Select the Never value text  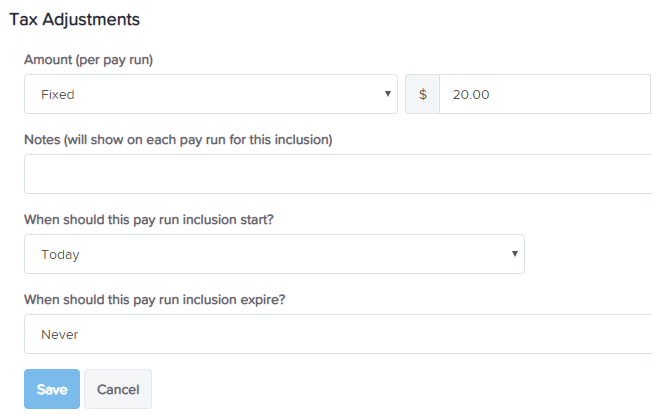[x=59, y=334]
